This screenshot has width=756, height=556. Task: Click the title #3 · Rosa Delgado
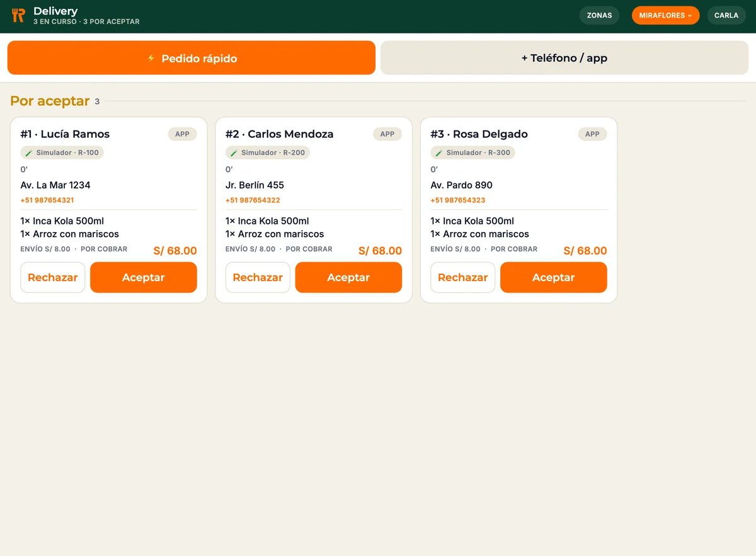(479, 134)
